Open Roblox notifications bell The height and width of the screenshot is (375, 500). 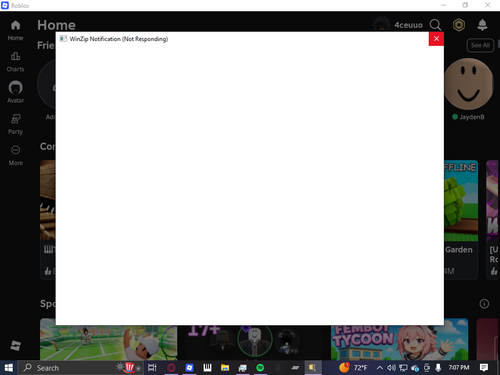[x=482, y=25]
